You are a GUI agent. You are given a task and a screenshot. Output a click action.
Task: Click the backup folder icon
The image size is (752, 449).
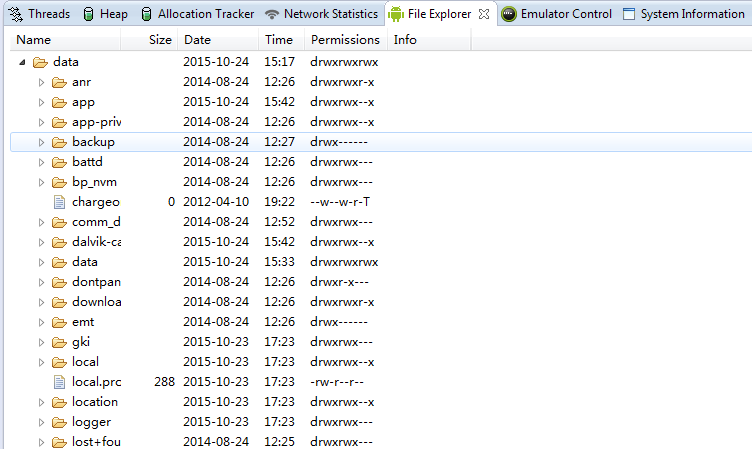point(59,142)
